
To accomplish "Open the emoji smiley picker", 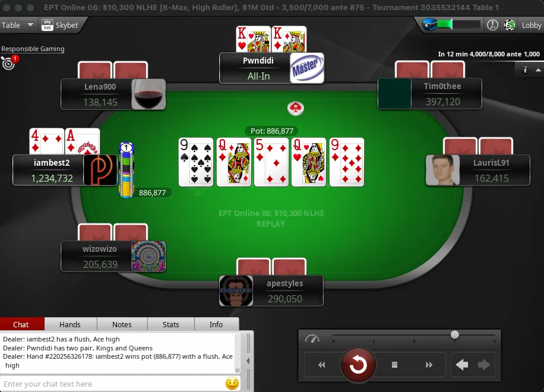I will click(232, 383).
